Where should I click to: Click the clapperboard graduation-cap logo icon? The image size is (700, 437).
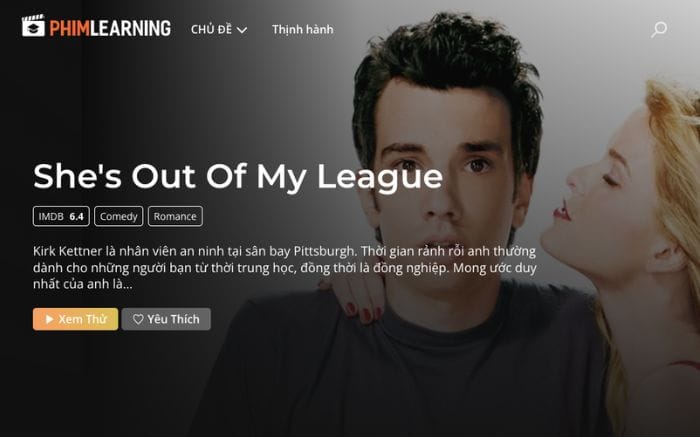[33, 26]
